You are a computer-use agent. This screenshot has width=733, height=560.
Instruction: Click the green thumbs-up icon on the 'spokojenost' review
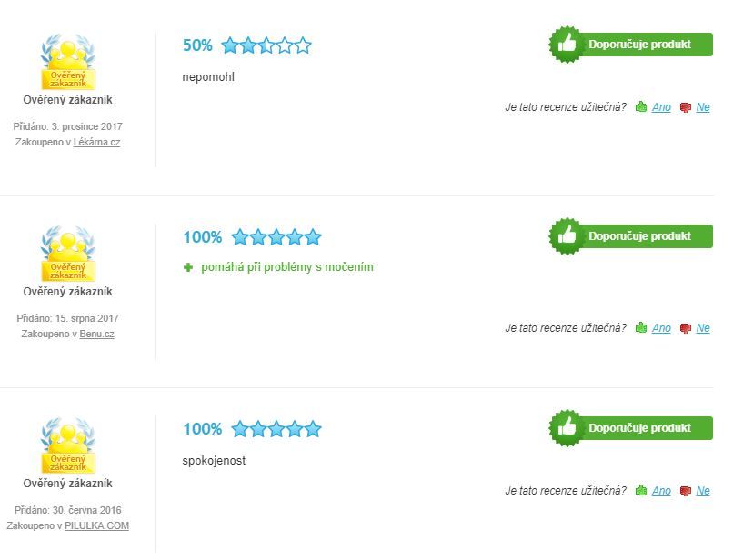pos(641,490)
